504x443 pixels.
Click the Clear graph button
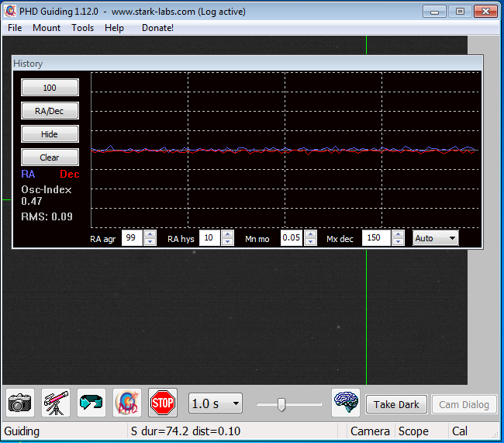coord(50,157)
